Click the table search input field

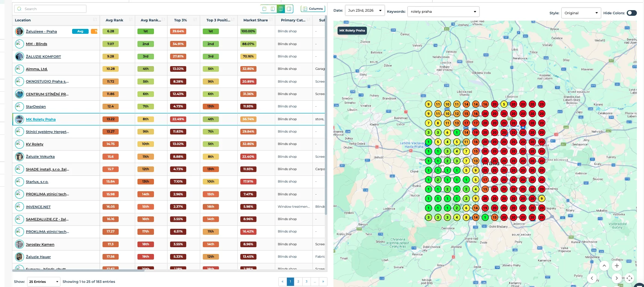(50, 9)
